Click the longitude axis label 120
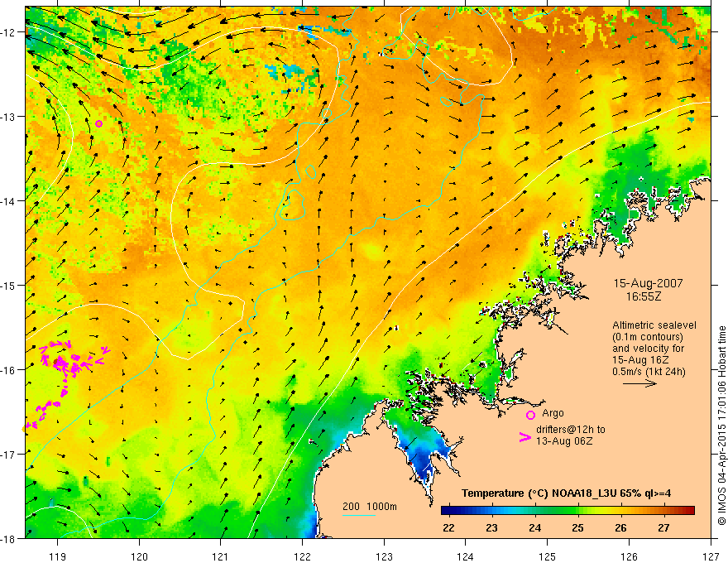 139,556
